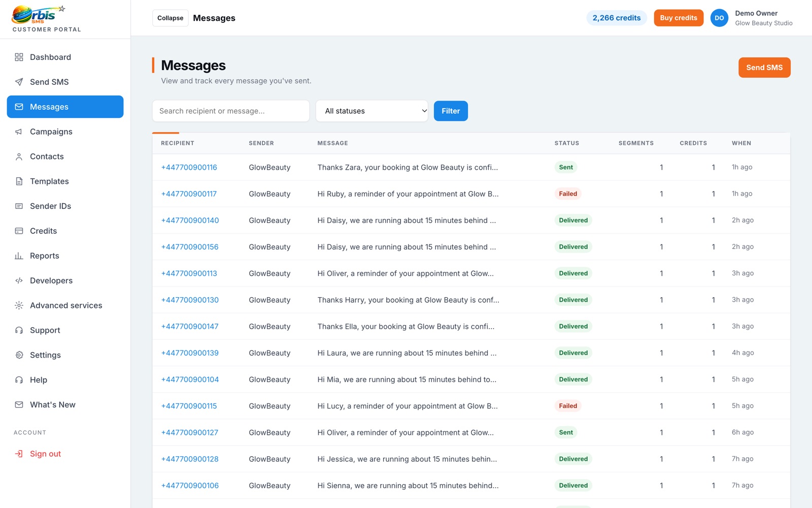Click the Help headphones icon
Image resolution: width=812 pixels, height=508 pixels.
(19, 380)
